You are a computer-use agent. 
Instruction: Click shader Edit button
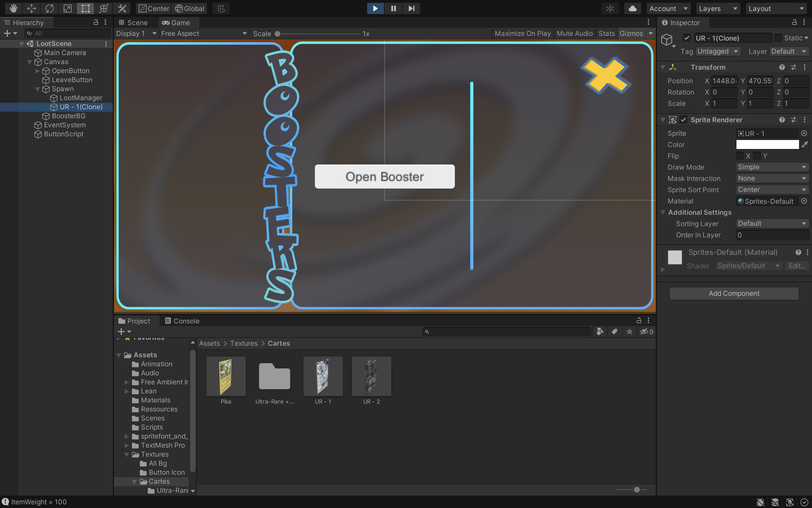pyautogui.click(x=797, y=266)
